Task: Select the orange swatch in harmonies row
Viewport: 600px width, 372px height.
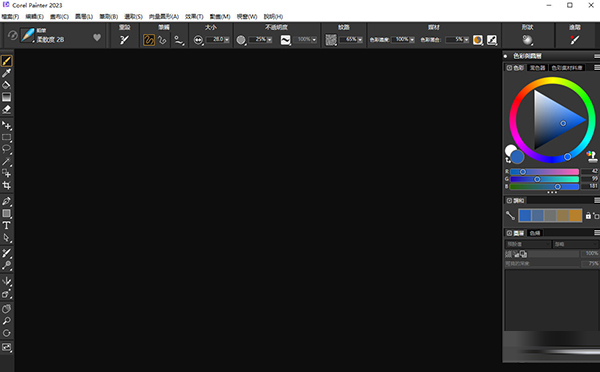Action: pyautogui.click(x=576, y=215)
